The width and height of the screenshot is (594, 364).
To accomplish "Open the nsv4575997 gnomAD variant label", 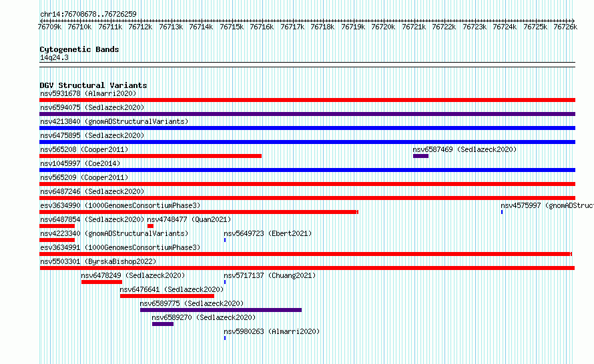I will pyautogui.click(x=547, y=205).
